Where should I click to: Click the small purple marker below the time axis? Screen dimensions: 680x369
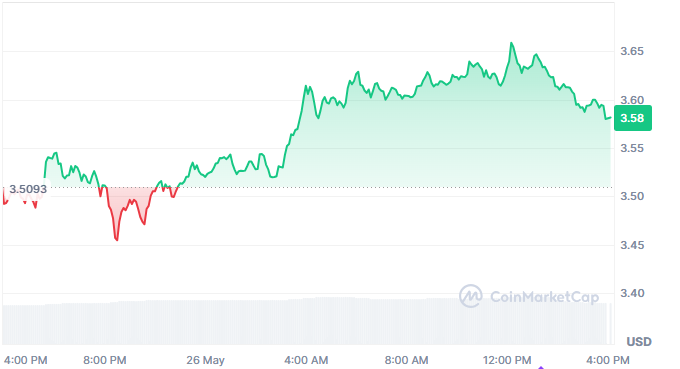click(x=541, y=367)
